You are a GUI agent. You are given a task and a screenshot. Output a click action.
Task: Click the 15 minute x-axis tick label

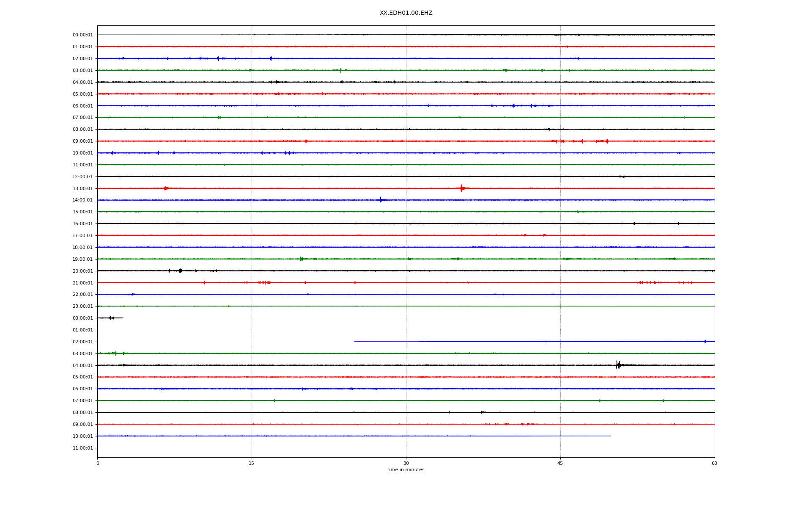pos(252,463)
